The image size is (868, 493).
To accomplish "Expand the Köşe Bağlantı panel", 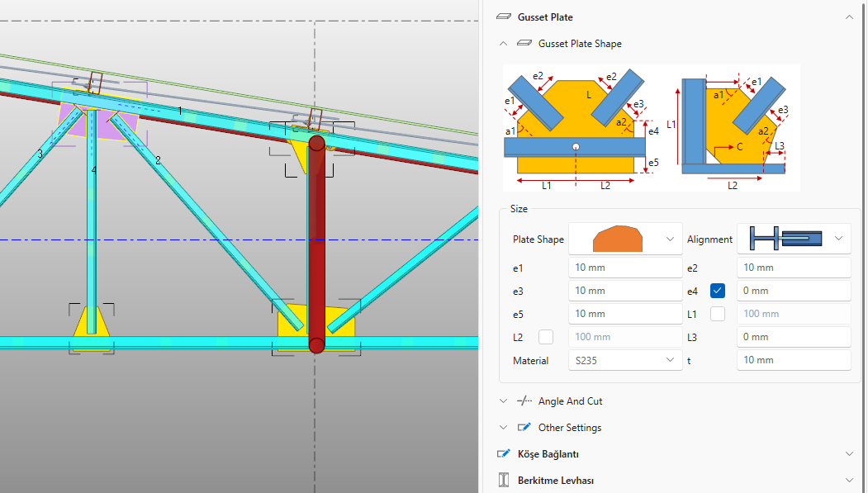I will [x=849, y=454].
